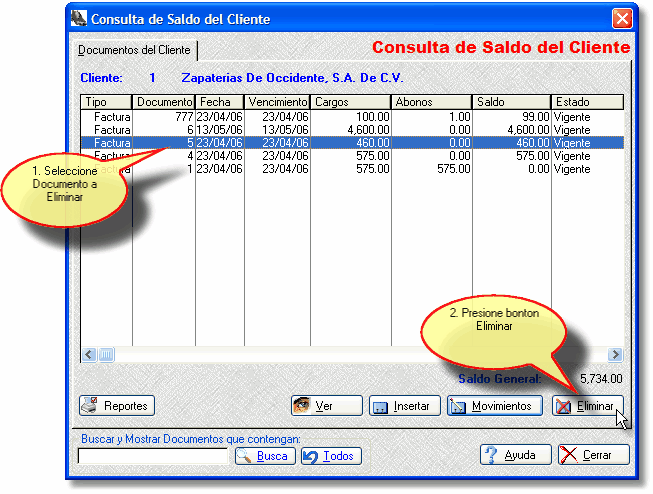Switch to Documentos del Cliente tab
The height and width of the screenshot is (494, 653).
[135, 50]
